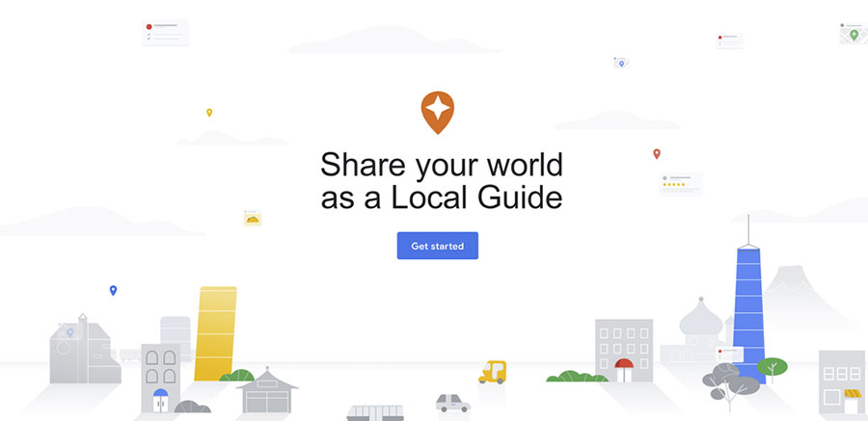Click the heading Share your world

[441, 165]
